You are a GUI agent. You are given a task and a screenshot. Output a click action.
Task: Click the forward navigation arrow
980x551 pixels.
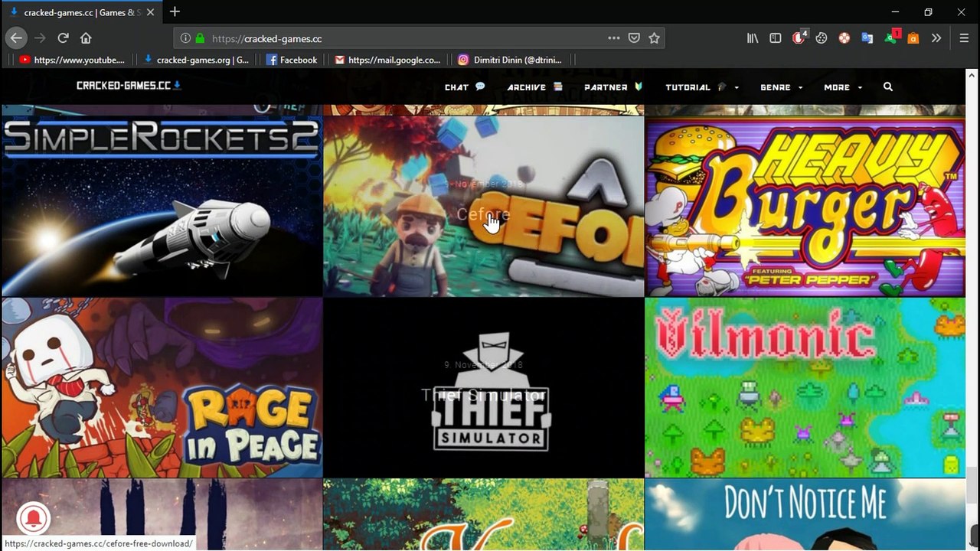[x=40, y=37]
